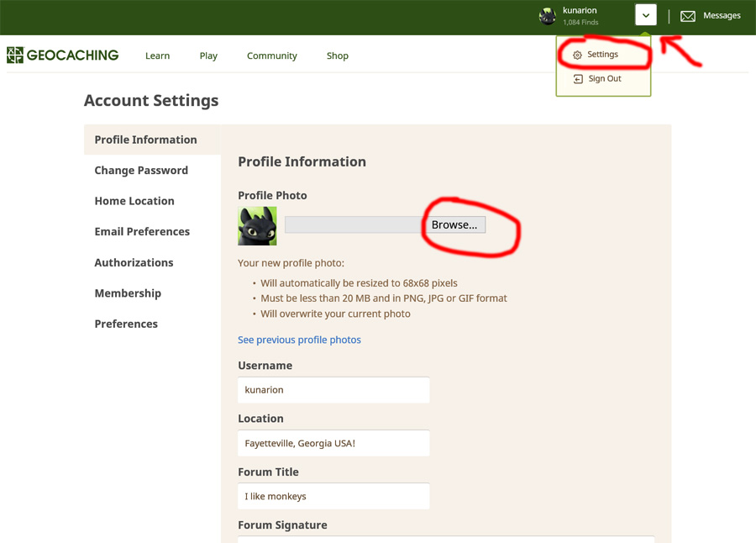
Task: Click the kunarion username in header
Action: [580, 10]
